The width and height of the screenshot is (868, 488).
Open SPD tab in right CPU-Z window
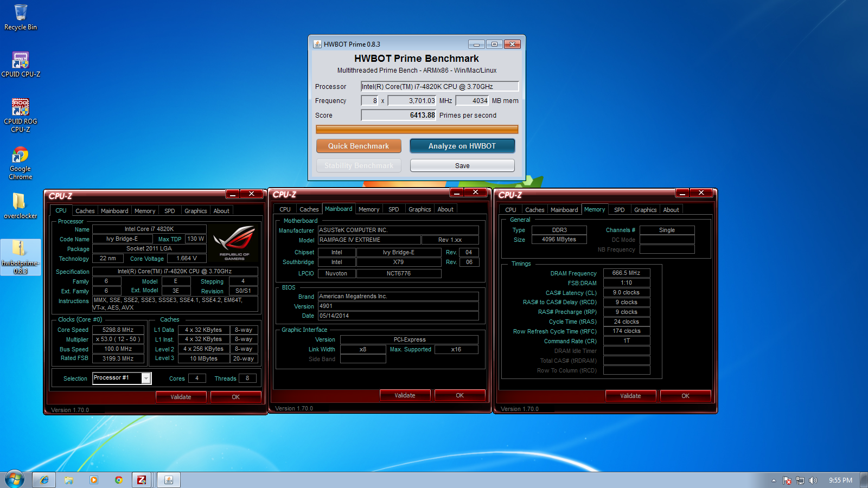[620, 210]
